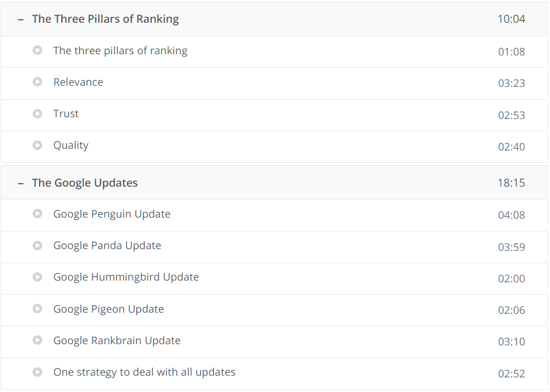
Task: Open the Relevance lesson link
Action: (78, 82)
